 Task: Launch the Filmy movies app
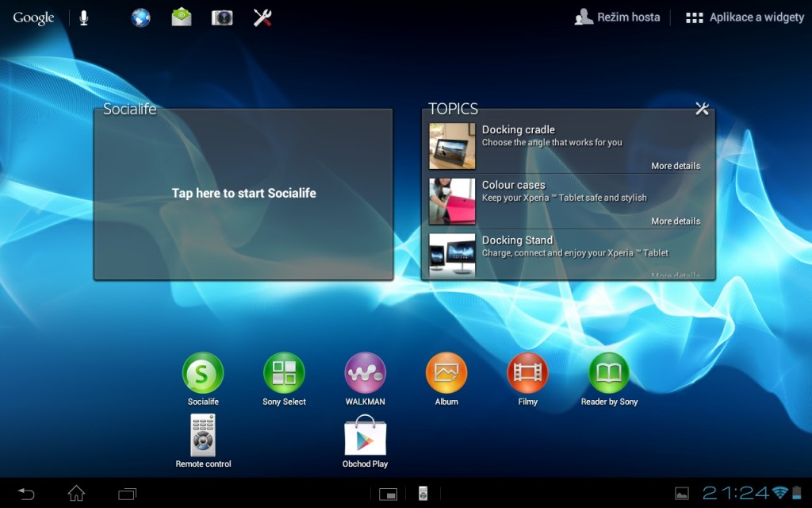tap(527, 379)
